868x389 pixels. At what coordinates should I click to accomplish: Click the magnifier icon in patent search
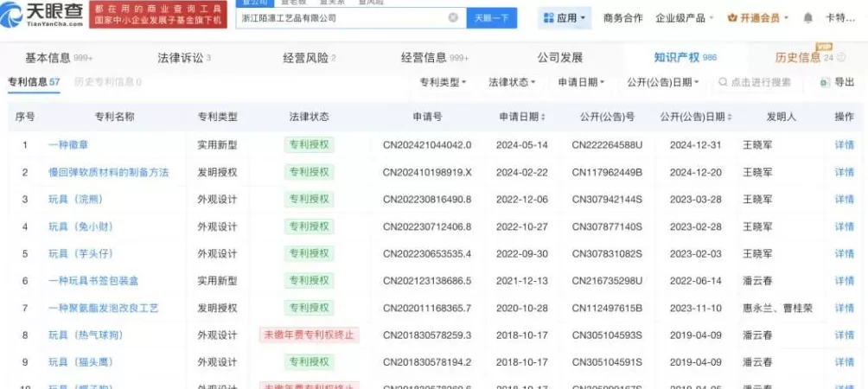click(723, 82)
